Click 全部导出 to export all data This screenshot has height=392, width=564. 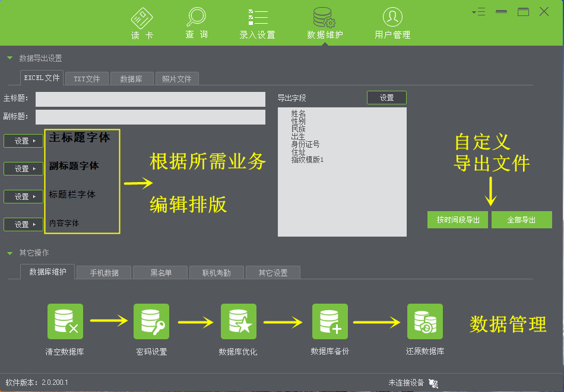coord(522,219)
